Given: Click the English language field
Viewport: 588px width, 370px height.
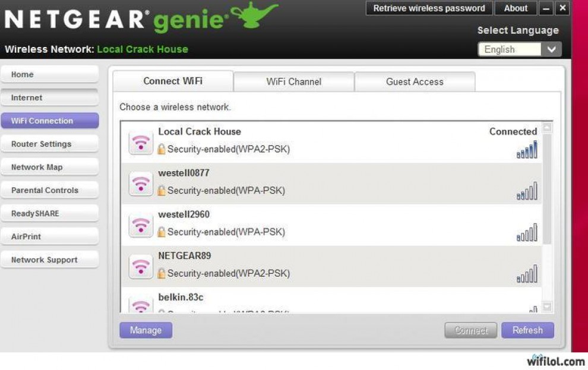Looking at the screenshot, I should [x=510, y=49].
